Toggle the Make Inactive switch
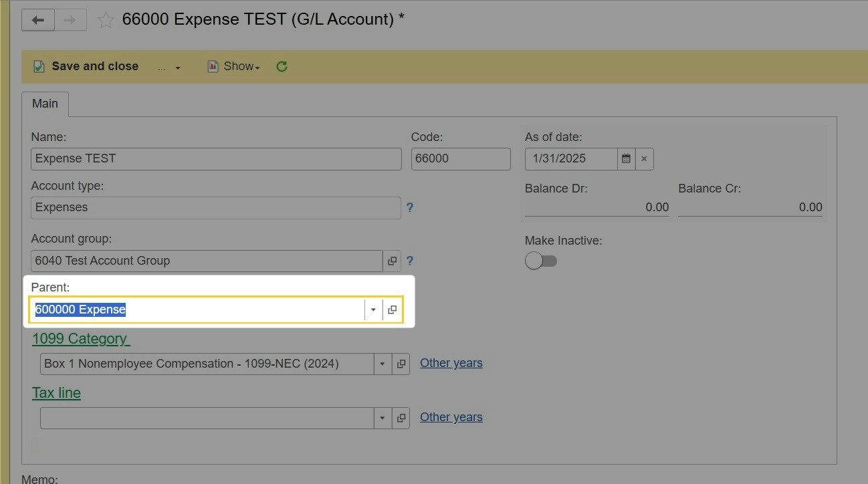868x484 pixels. (541, 261)
